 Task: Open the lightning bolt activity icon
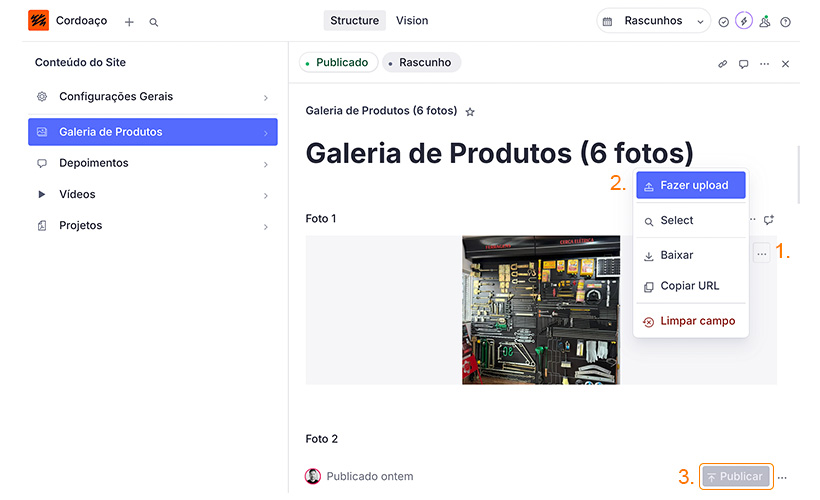pyautogui.click(x=744, y=21)
